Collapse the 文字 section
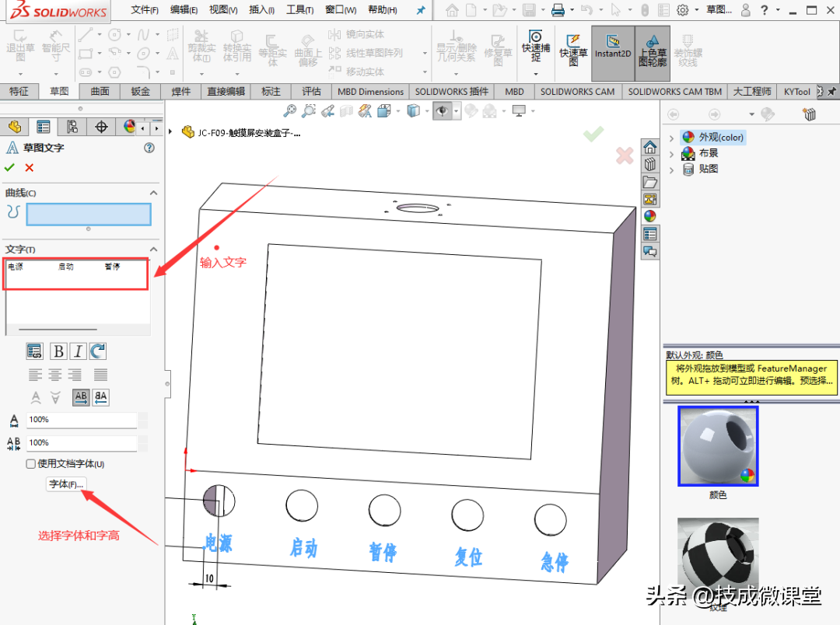840x625 pixels. pyautogui.click(x=153, y=250)
